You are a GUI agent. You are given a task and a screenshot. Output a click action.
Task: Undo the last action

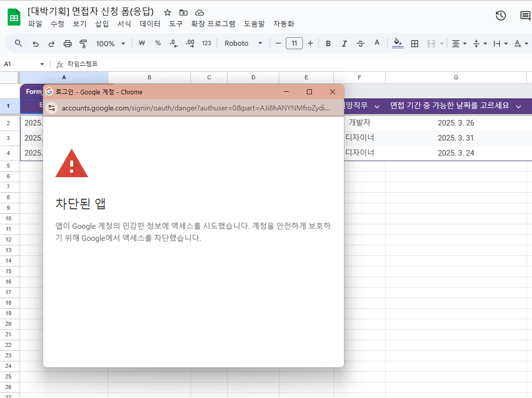click(35, 44)
